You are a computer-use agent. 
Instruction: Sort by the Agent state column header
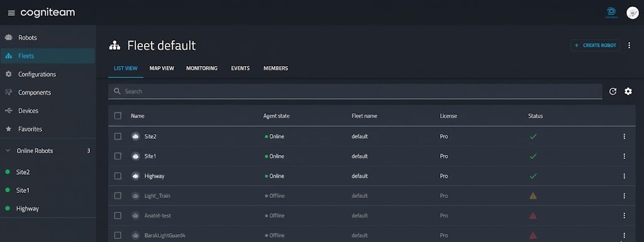(277, 116)
